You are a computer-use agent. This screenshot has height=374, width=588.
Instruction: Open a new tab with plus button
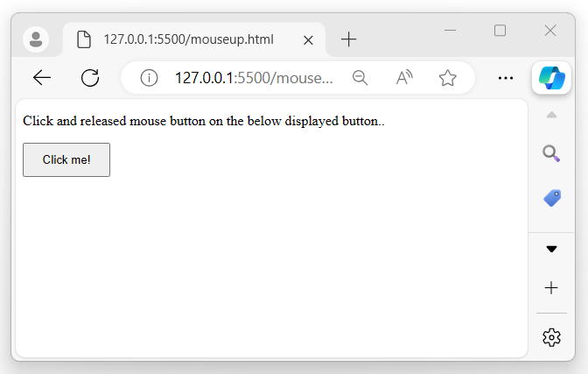pyautogui.click(x=349, y=39)
